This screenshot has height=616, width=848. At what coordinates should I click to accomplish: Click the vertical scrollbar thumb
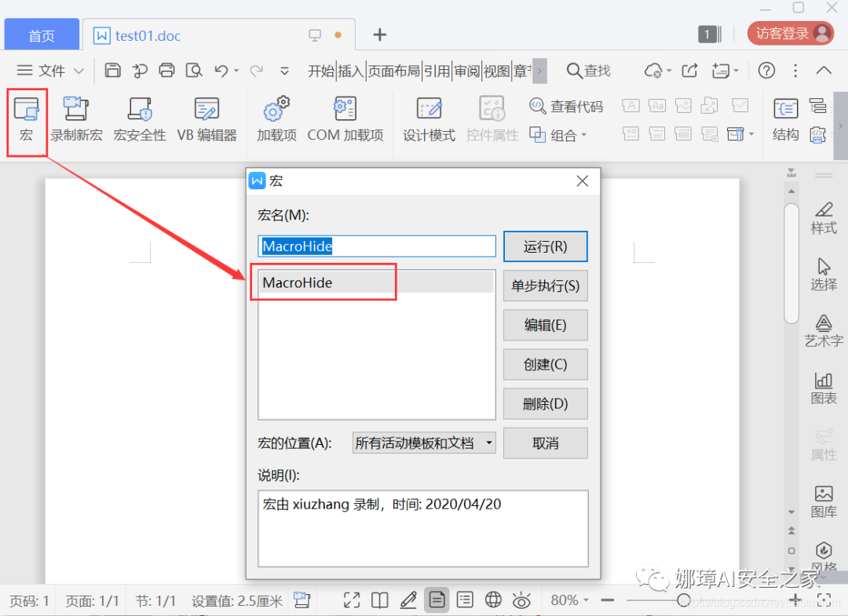tap(791, 264)
